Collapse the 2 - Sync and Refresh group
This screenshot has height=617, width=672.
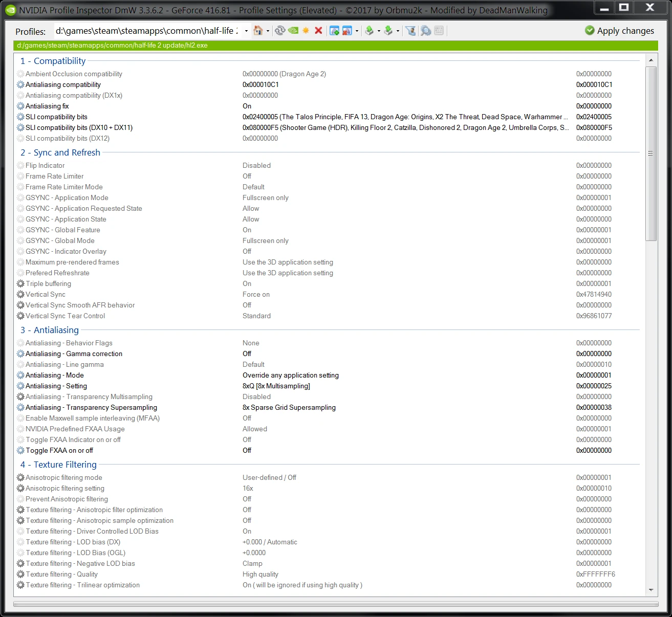pyautogui.click(x=60, y=152)
